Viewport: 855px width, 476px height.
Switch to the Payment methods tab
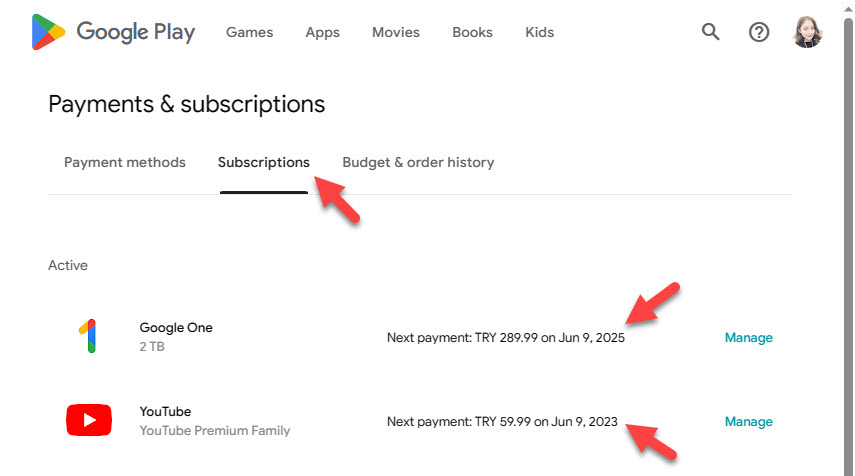125,162
